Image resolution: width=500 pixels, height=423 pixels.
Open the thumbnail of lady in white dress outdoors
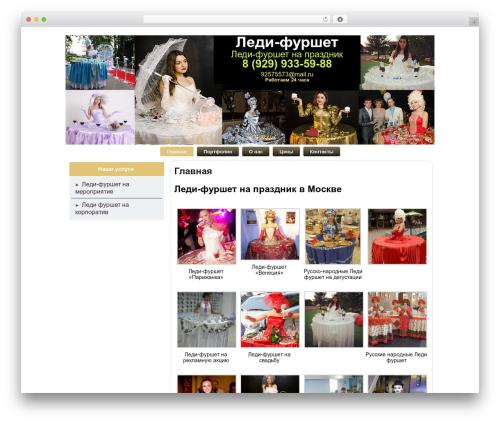tap(334, 319)
